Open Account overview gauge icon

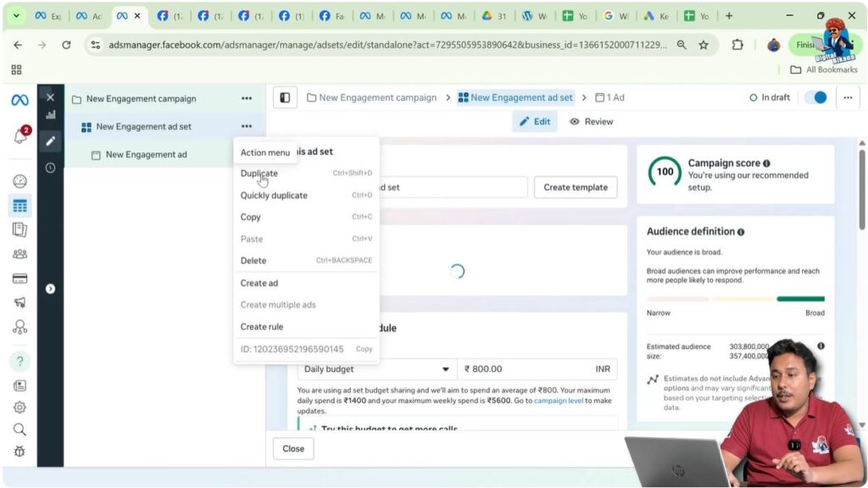(x=20, y=181)
